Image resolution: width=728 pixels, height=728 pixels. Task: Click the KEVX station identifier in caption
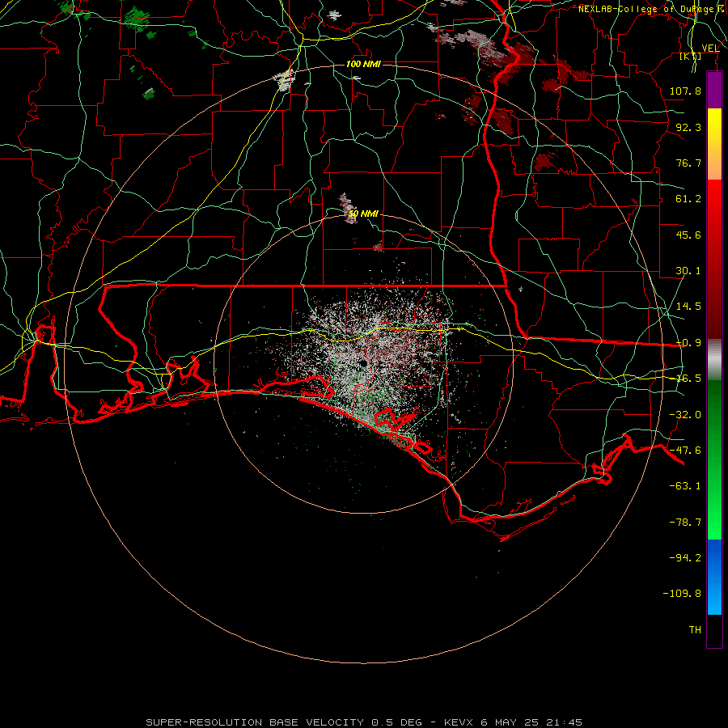[460, 722]
